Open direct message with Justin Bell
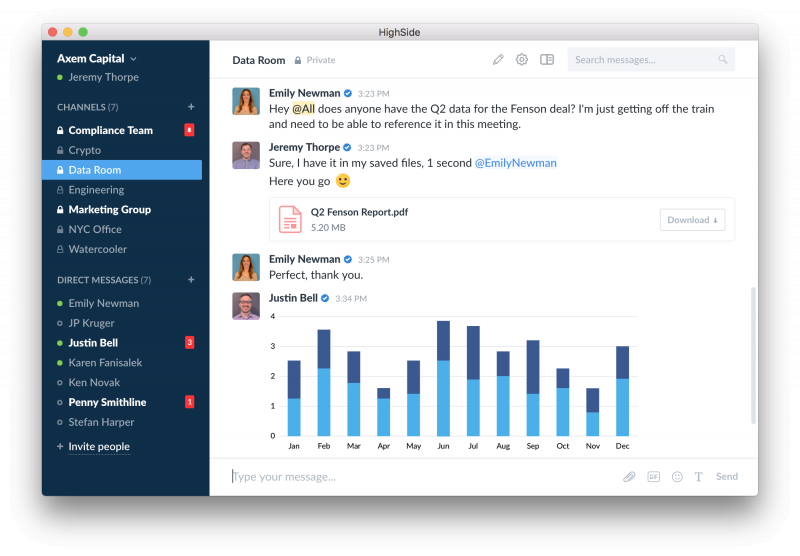The width and height of the screenshot is (800, 556). pyautogui.click(x=121, y=343)
